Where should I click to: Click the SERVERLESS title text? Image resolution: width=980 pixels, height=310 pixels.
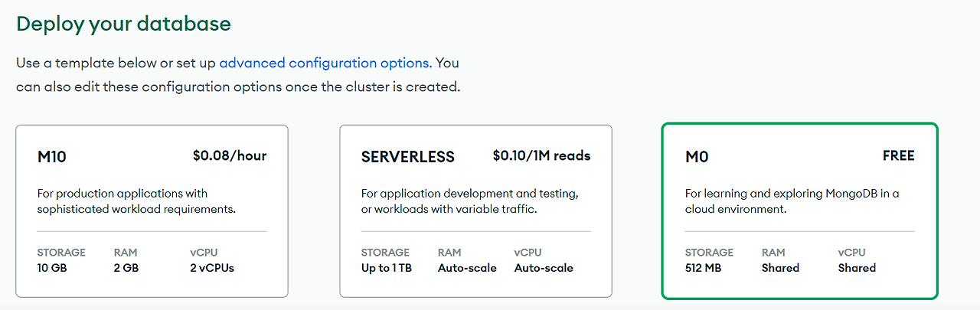pos(408,157)
